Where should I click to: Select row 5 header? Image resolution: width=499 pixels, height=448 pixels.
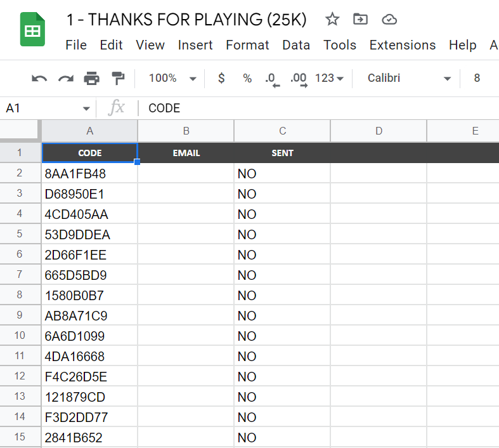click(20, 234)
